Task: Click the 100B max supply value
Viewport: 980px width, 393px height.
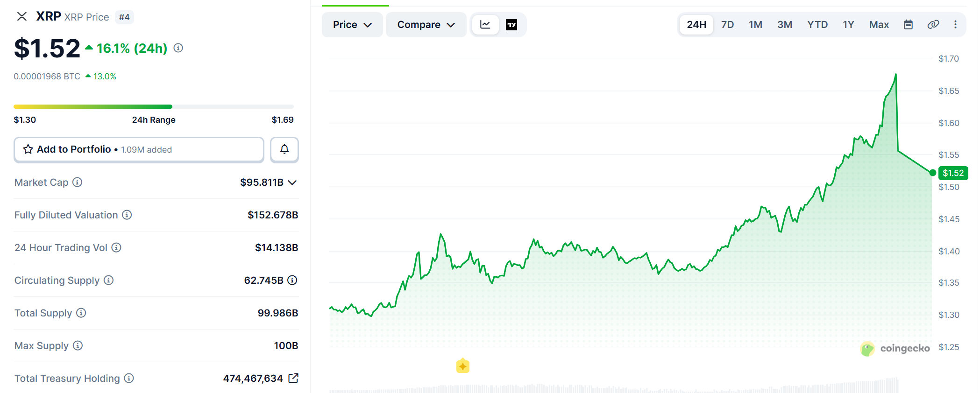Action: pos(286,346)
